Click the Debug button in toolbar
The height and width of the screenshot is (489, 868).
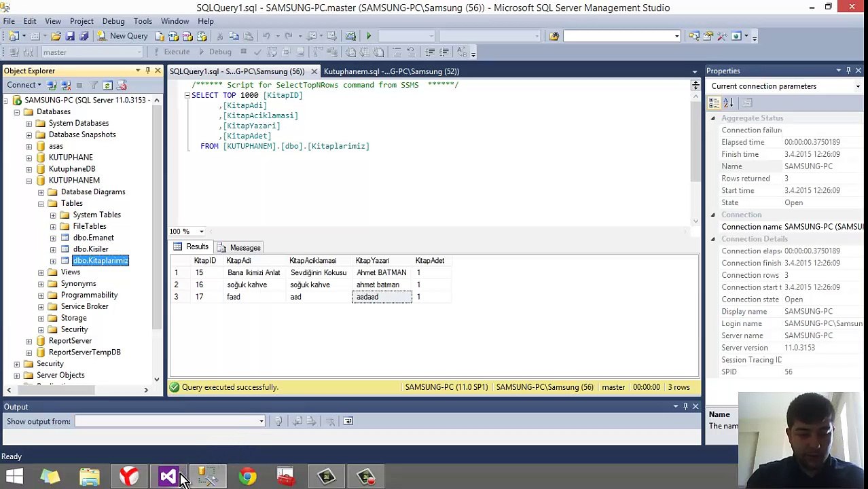click(x=215, y=52)
